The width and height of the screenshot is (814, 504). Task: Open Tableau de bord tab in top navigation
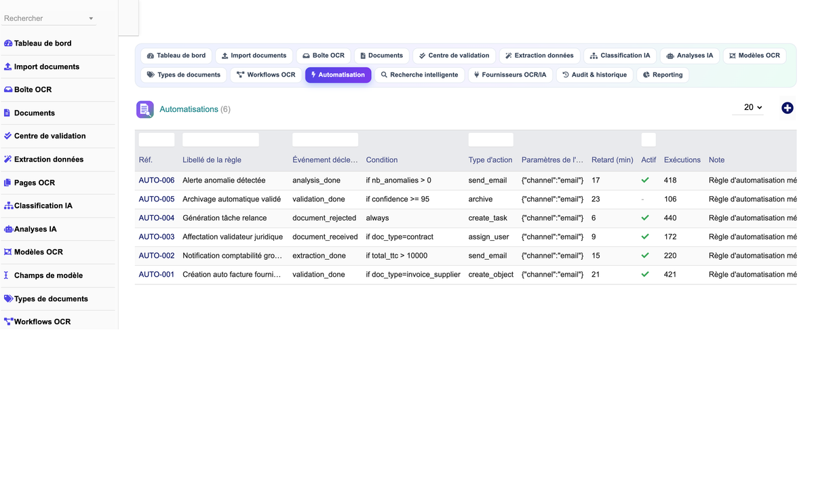pyautogui.click(x=176, y=56)
